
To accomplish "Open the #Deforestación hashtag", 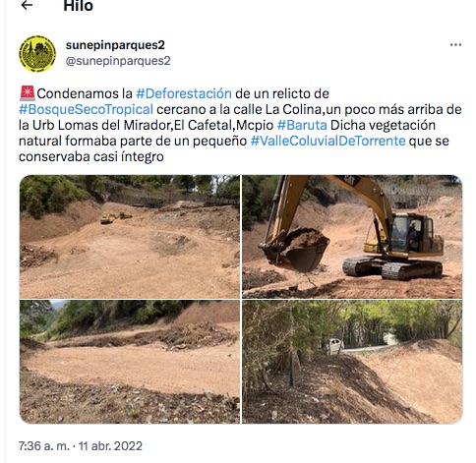I will click(184, 93).
